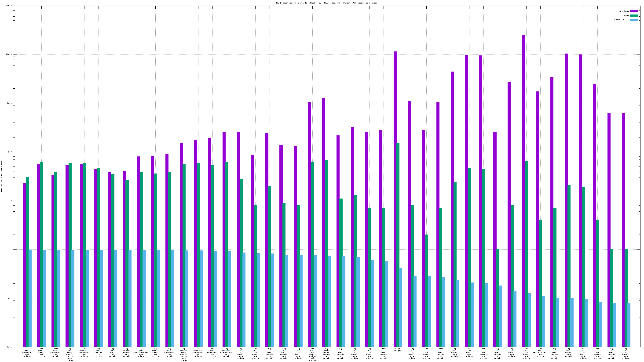
Task: Click the RBL Statistics chart title
Action: 326,3
